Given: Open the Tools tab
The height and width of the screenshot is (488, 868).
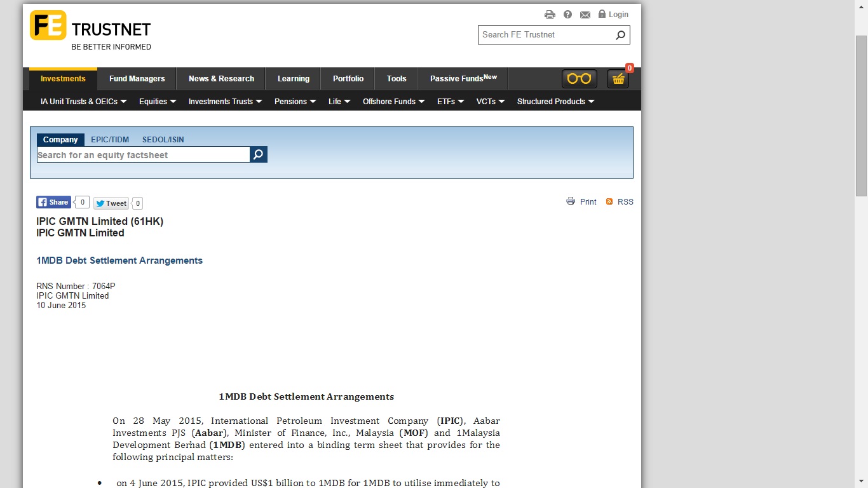Looking at the screenshot, I should [397, 79].
